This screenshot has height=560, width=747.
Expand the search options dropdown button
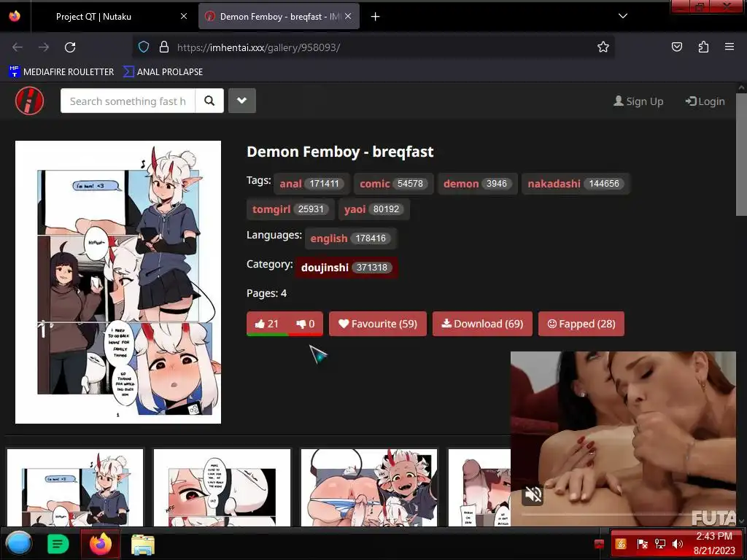point(242,101)
